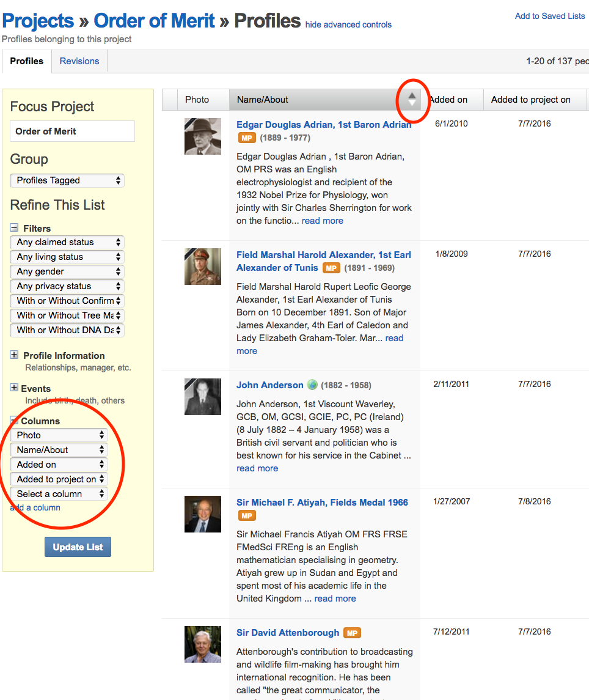Image resolution: width=589 pixels, height=700 pixels.
Task: Expand the Events section
Action: click(15, 388)
